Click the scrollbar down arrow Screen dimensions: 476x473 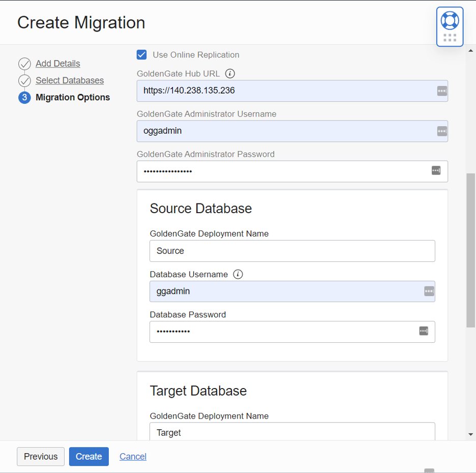click(470, 434)
